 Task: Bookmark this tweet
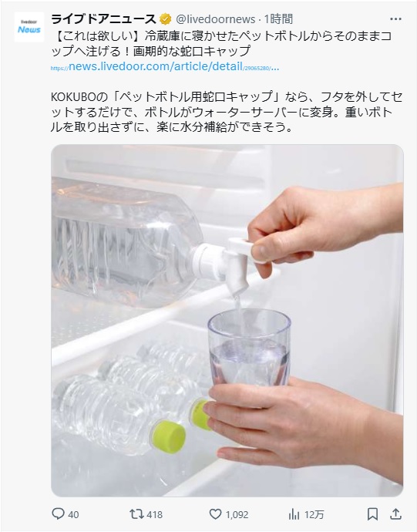coord(372,514)
